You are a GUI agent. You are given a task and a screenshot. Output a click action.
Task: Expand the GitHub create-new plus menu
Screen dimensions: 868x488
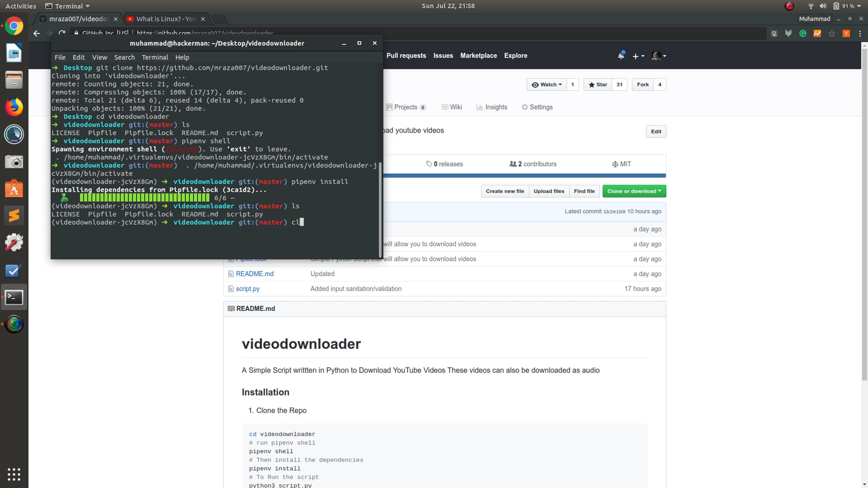coord(638,56)
